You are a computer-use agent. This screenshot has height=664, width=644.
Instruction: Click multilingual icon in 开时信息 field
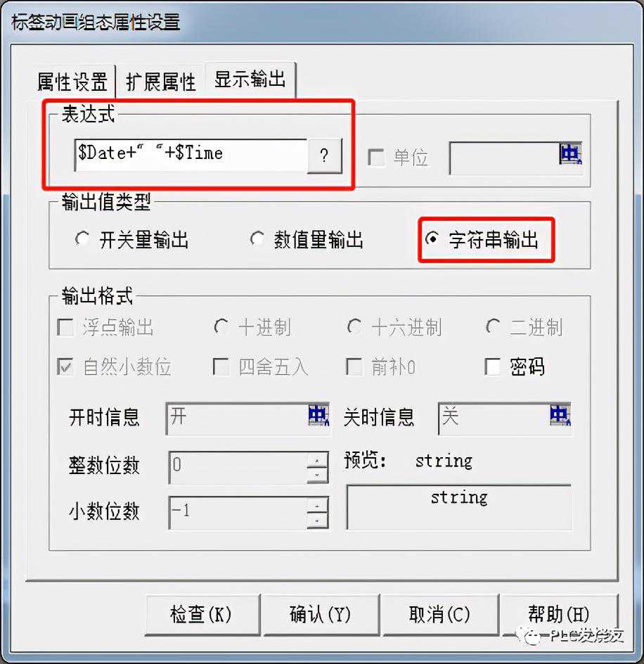point(318,415)
